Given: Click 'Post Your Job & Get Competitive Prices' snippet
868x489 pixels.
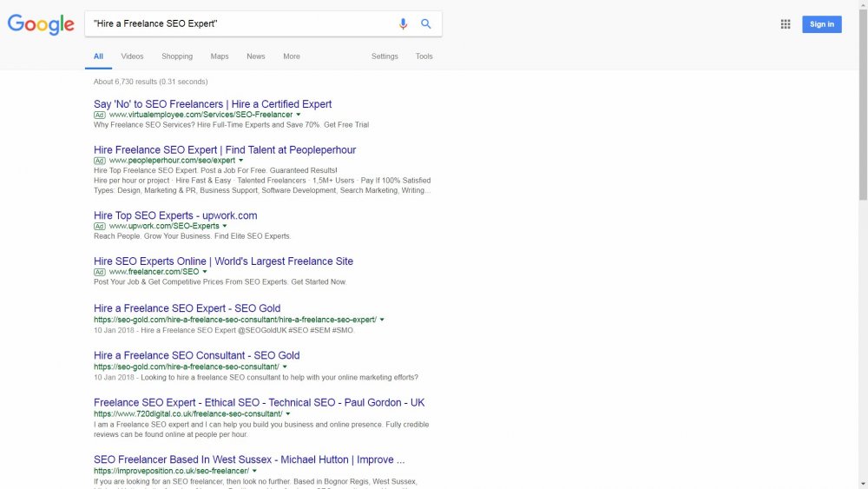Looking at the screenshot, I should click(220, 282).
